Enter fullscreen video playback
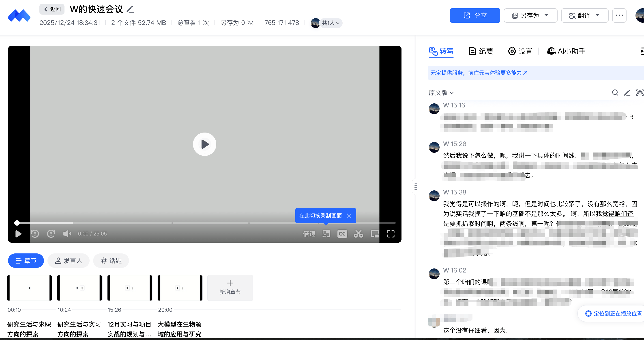This screenshot has width=644, height=340. [x=391, y=234]
